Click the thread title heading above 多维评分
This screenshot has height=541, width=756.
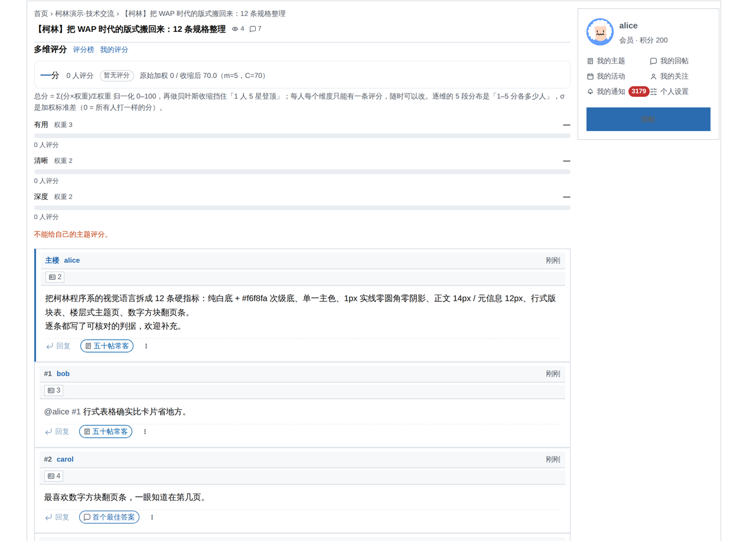130,29
